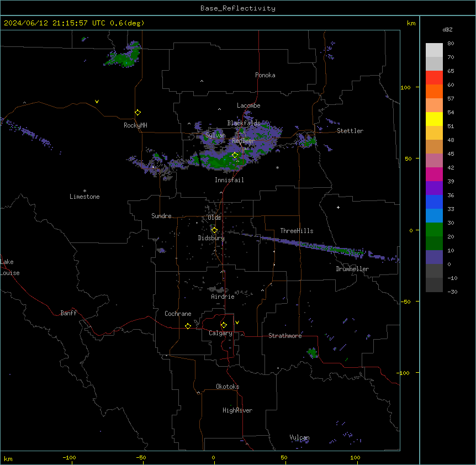Click the Limestone label
The image size is (476, 465).
[84, 197]
